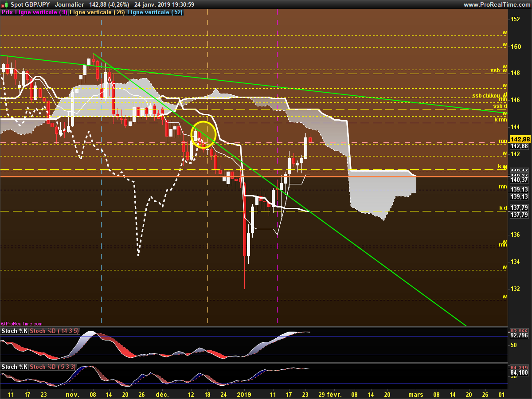The height and width of the screenshot is (399, 532).
Task: Click the mars date axis label
Action: coord(415,394)
